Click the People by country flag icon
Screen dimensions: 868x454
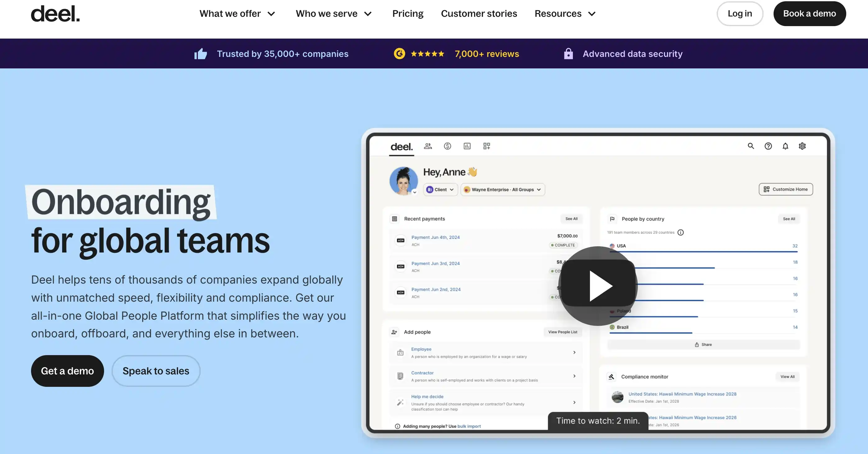[x=612, y=219]
